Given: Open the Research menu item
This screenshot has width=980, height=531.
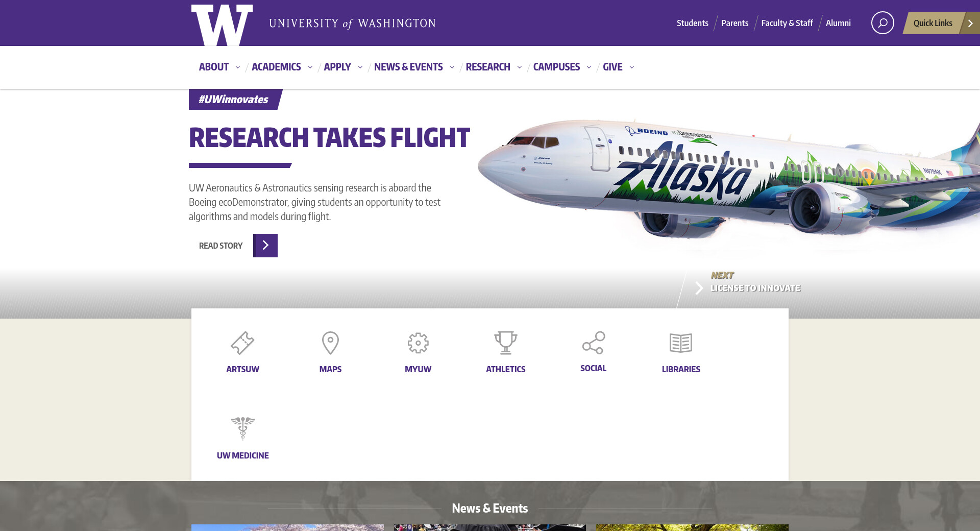Looking at the screenshot, I should click(x=488, y=67).
